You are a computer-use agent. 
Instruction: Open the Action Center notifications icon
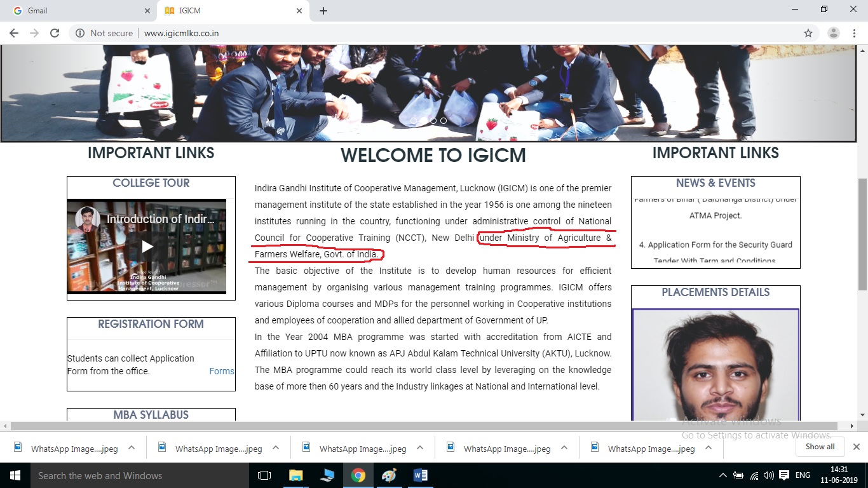784,475
